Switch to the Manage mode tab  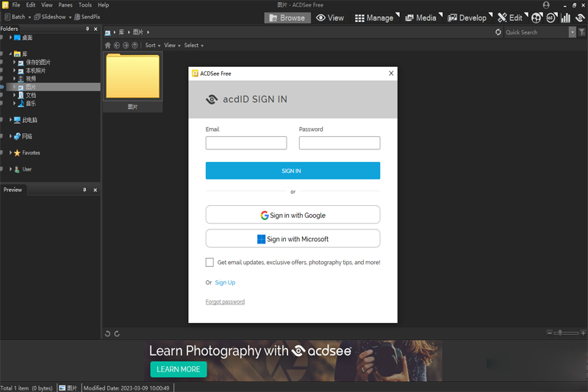click(375, 18)
